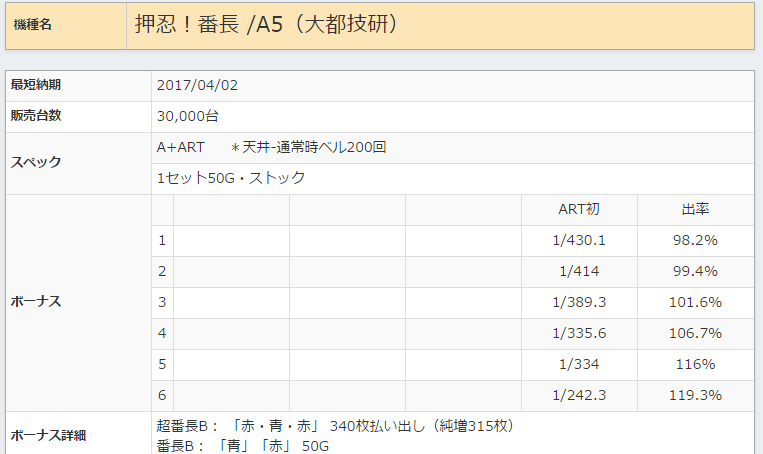Image resolution: width=763 pixels, height=454 pixels.
Task: Select the ART value 1/335.6
Action: click(579, 333)
